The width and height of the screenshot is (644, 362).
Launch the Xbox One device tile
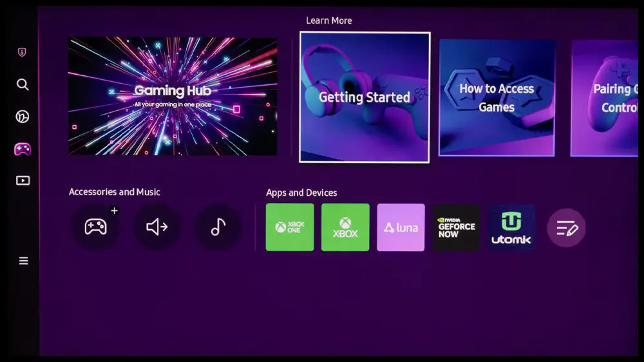click(x=290, y=227)
